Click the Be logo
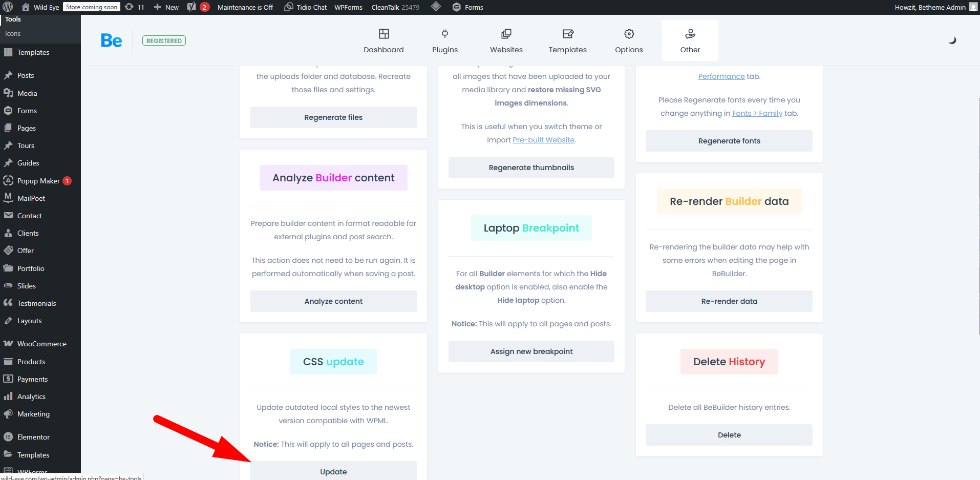 111,40
